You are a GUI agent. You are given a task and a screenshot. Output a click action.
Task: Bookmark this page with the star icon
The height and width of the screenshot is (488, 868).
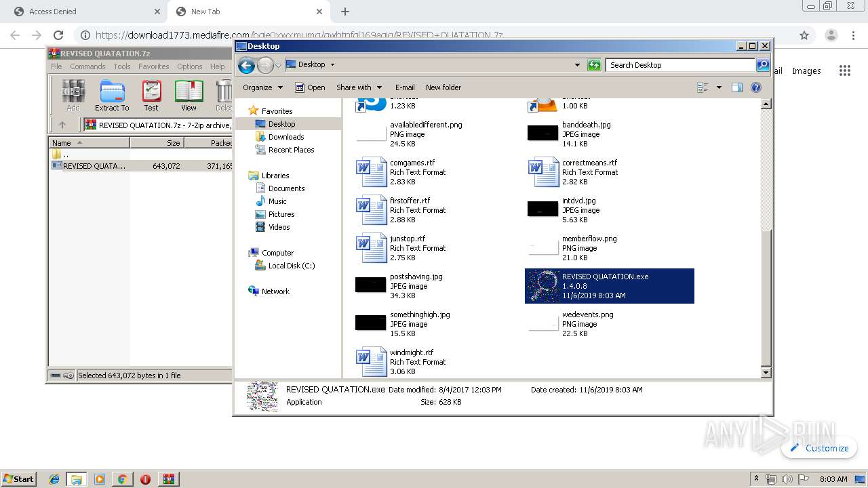[x=804, y=35]
